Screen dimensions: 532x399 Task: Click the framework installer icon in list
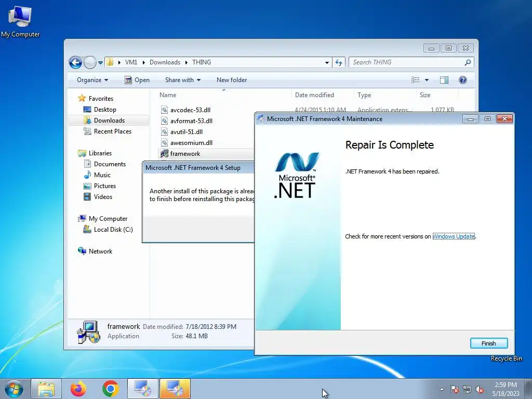pyautogui.click(x=164, y=154)
